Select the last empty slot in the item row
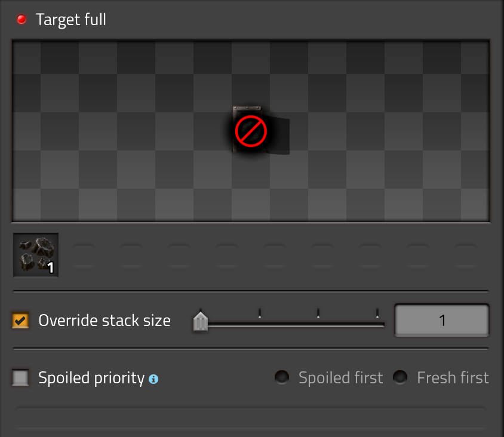The image size is (504, 437). click(x=466, y=256)
